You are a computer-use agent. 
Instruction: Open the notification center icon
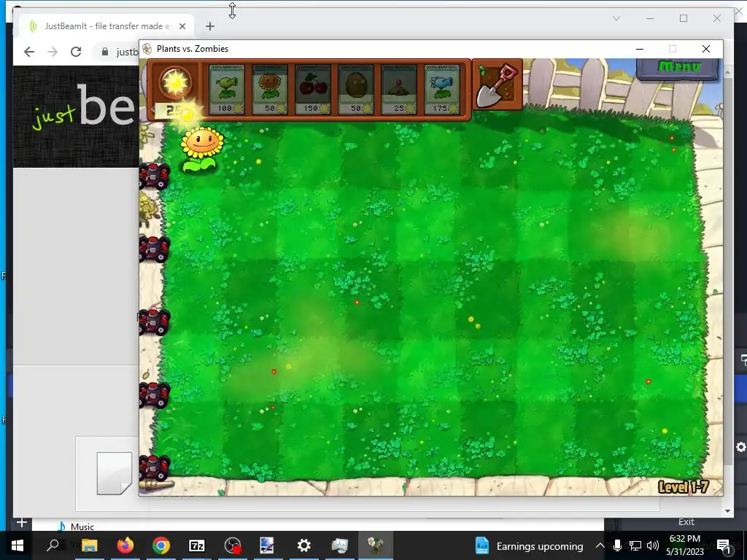pos(724,546)
